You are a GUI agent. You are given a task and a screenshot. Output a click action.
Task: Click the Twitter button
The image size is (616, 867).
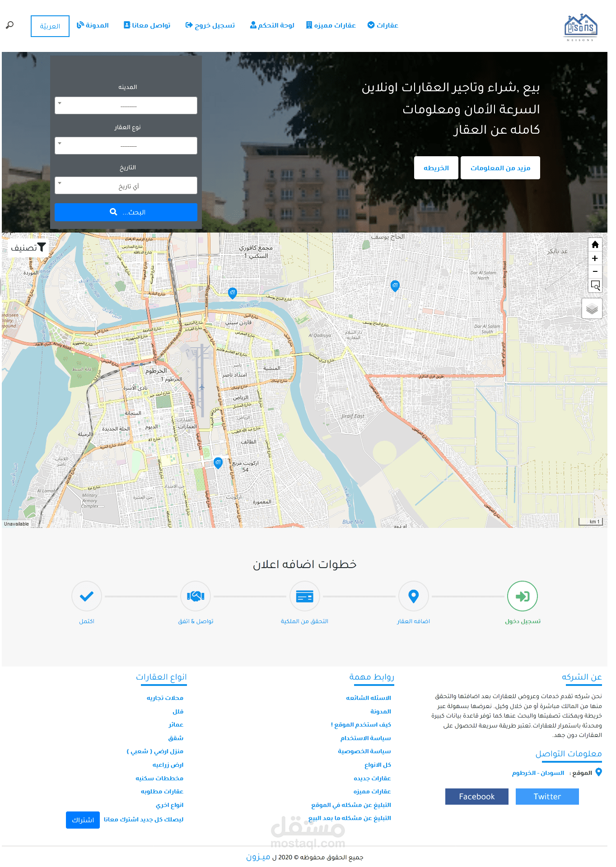click(547, 797)
